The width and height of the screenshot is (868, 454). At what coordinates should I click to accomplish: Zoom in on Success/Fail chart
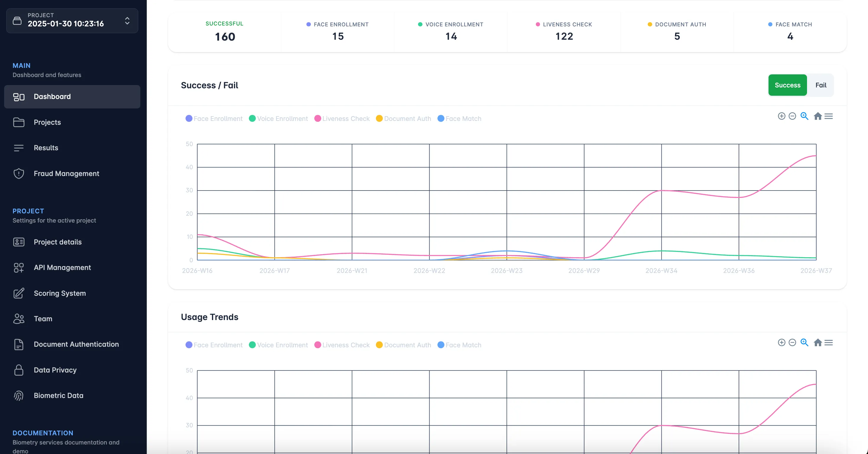tap(781, 116)
